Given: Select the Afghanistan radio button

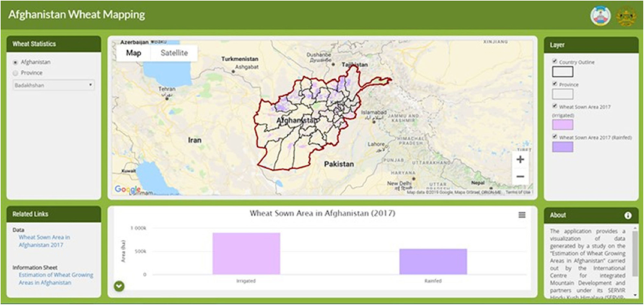Looking at the screenshot, I should coord(16,62).
